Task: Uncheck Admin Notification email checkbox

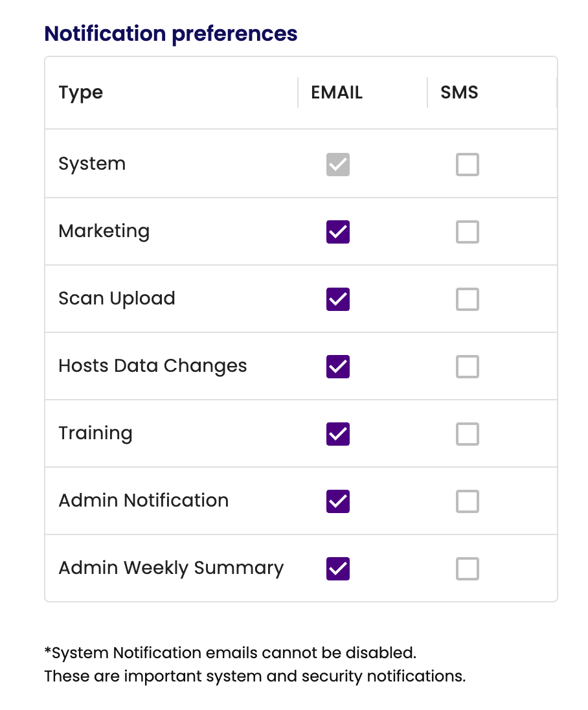Action: pyautogui.click(x=338, y=501)
